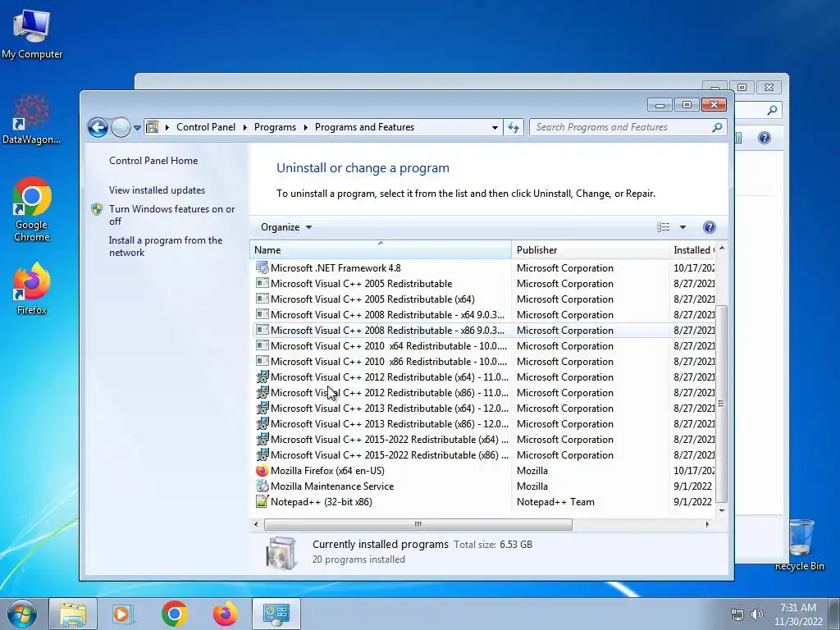Click the list's scroll down arrow
Viewport: 840px width, 630px height.
pos(722,510)
